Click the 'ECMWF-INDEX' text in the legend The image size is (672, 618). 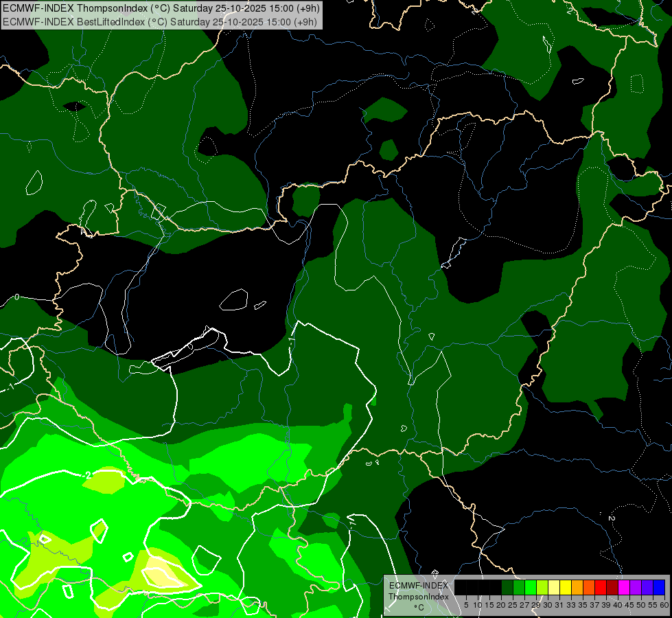pyautogui.click(x=419, y=586)
